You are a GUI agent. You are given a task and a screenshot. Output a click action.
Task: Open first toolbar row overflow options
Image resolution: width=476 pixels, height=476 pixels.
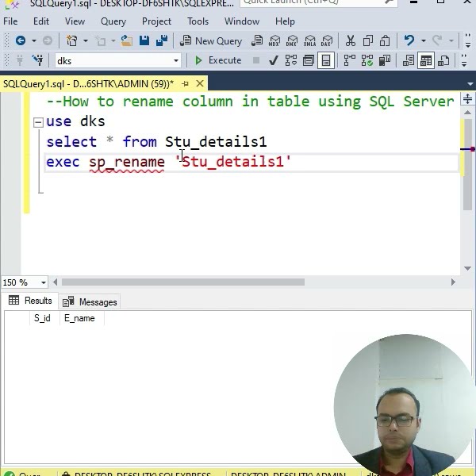tap(468, 40)
